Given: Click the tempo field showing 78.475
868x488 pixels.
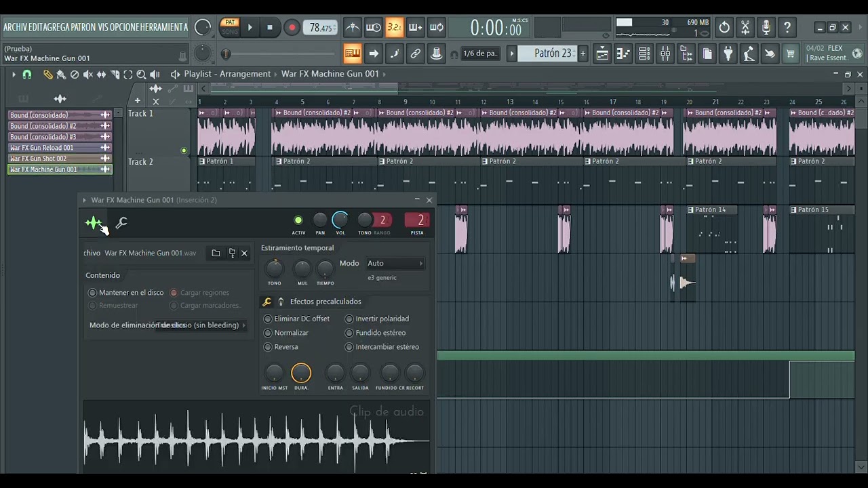Looking at the screenshot, I should (320, 28).
